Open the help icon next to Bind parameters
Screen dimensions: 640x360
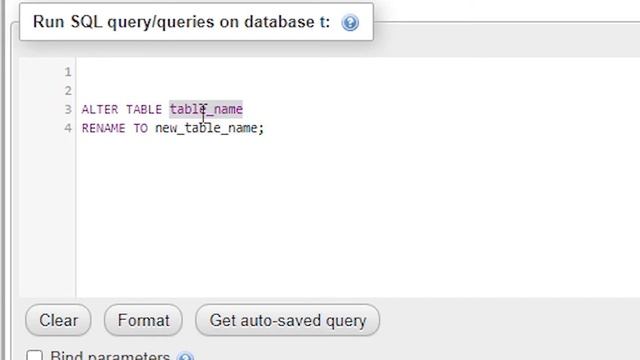click(186, 357)
